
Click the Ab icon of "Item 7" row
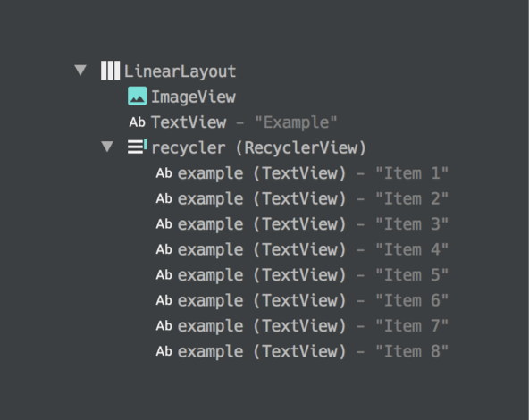pos(164,326)
